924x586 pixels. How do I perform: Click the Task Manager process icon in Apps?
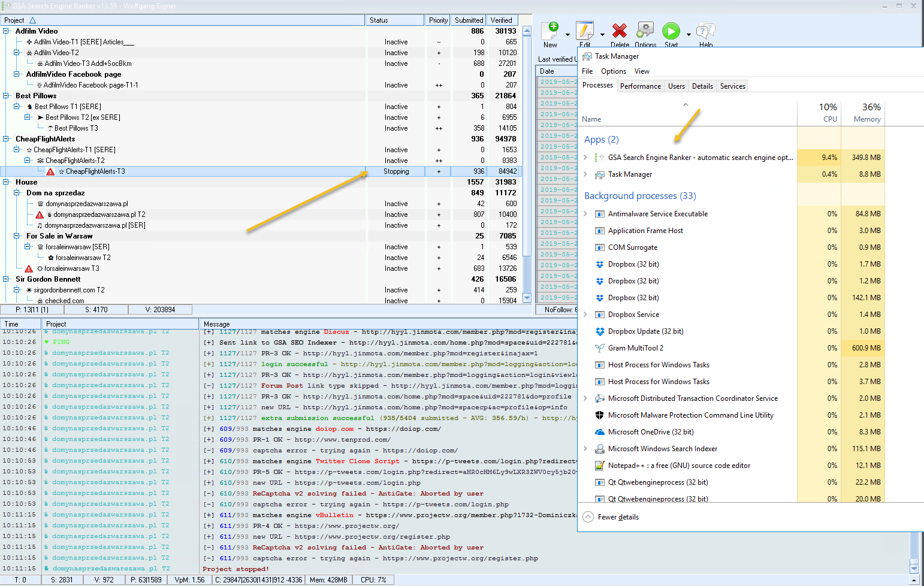pos(599,174)
